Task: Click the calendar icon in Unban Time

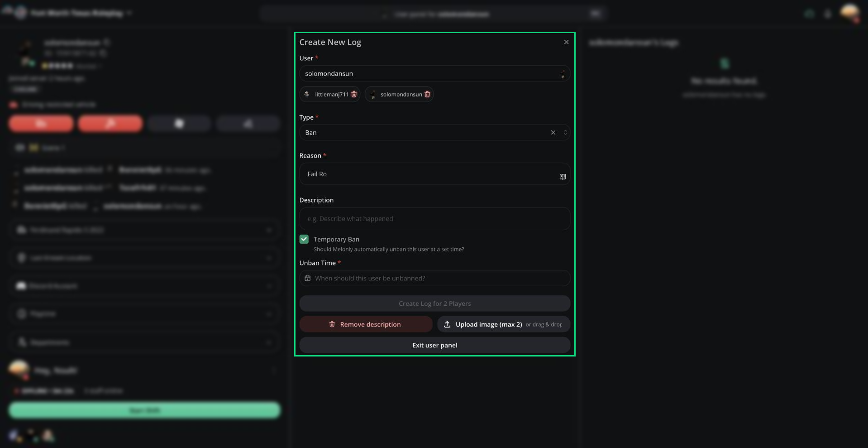Action: point(308,278)
